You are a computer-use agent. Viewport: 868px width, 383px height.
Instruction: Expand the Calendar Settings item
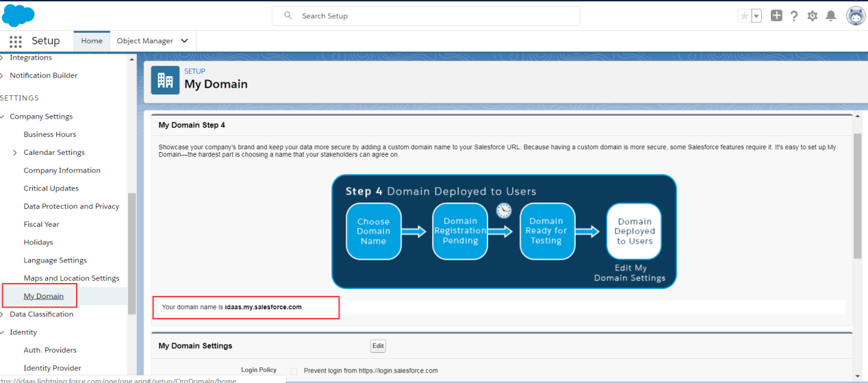pos(15,153)
